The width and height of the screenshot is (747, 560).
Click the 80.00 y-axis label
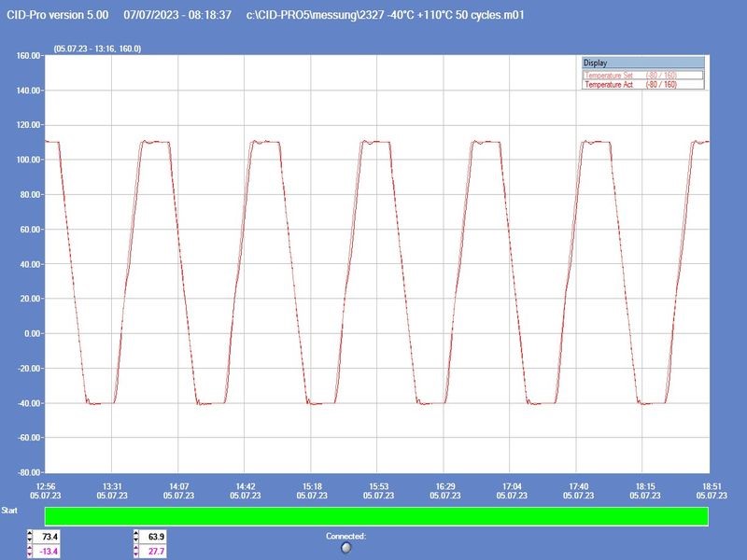point(31,195)
